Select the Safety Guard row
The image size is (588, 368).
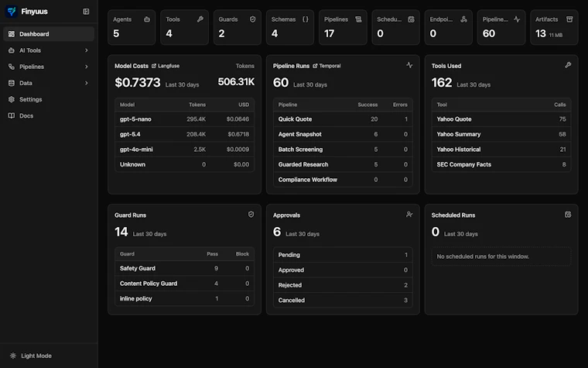[184, 268]
